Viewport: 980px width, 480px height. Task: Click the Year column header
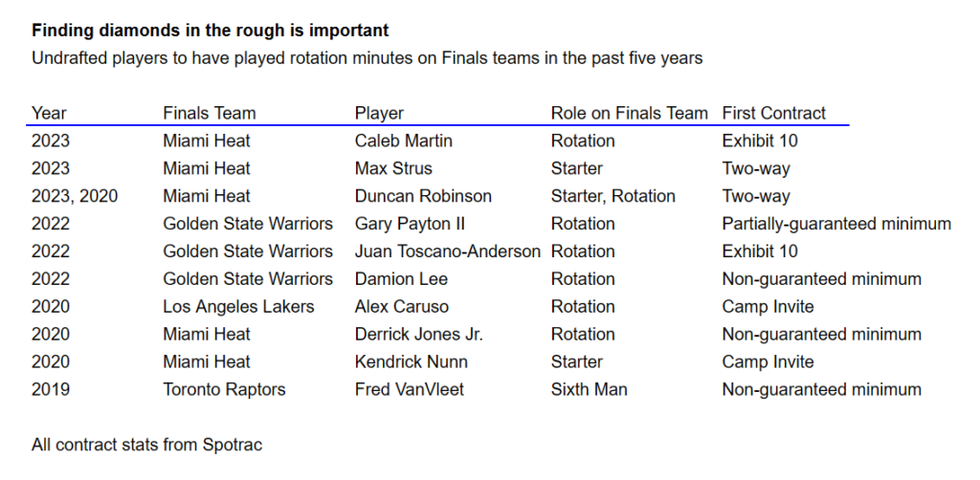point(49,113)
